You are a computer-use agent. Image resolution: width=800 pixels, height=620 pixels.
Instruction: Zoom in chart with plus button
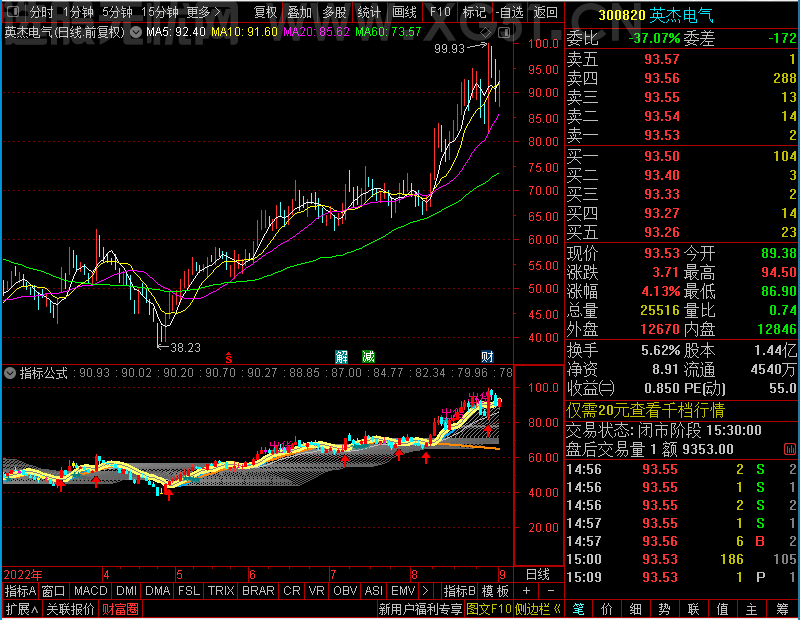(527, 591)
